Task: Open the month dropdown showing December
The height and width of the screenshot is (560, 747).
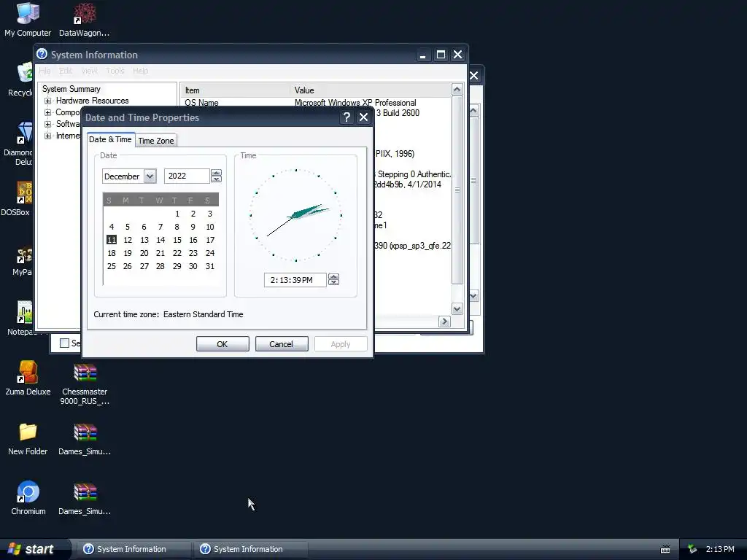Action: 150,176
